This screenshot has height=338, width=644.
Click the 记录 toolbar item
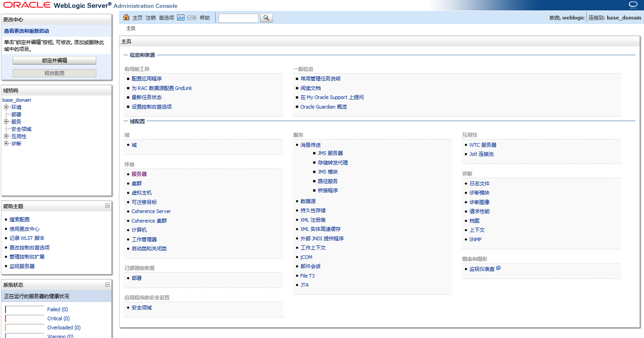point(192,18)
